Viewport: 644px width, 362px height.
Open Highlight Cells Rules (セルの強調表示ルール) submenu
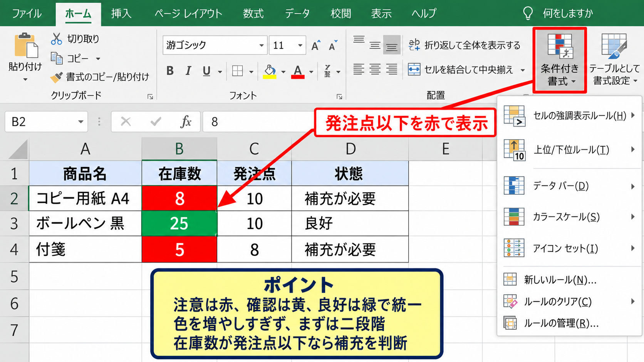569,115
